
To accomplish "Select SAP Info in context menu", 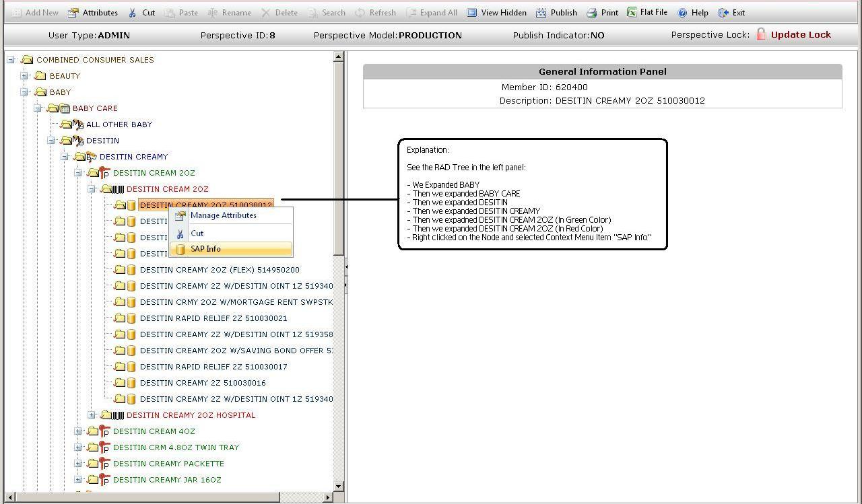I will click(231, 249).
